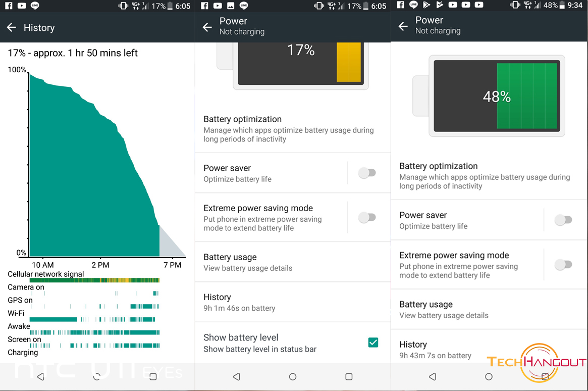Tap Android back button on right screen nav bar

pyautogui.click(x=433, y=376)
